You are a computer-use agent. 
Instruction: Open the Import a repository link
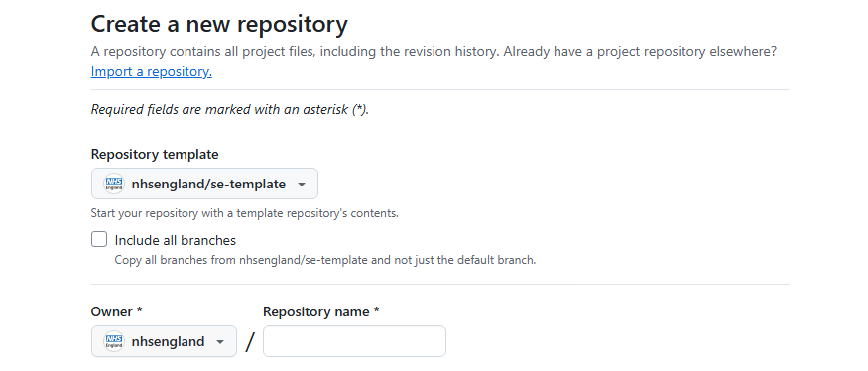[x=151, y=72]
